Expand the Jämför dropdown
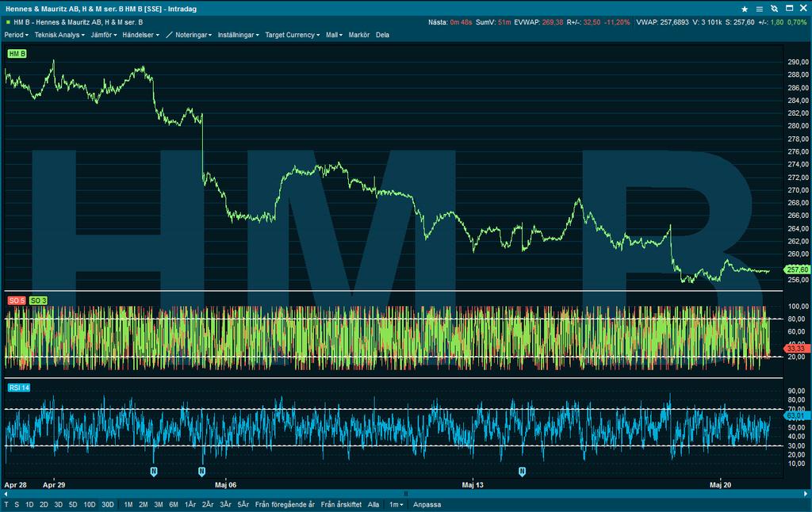 tap(104, 35)
